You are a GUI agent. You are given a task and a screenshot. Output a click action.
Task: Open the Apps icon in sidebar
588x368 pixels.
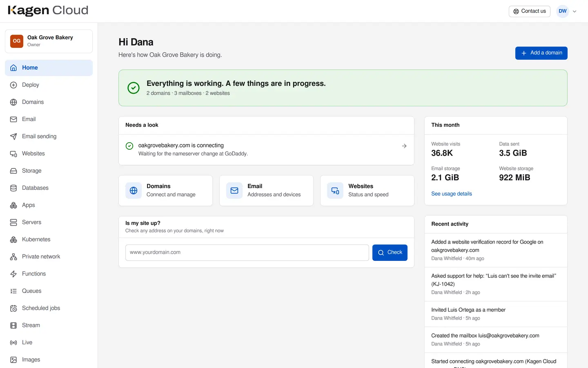pos(13,205)
